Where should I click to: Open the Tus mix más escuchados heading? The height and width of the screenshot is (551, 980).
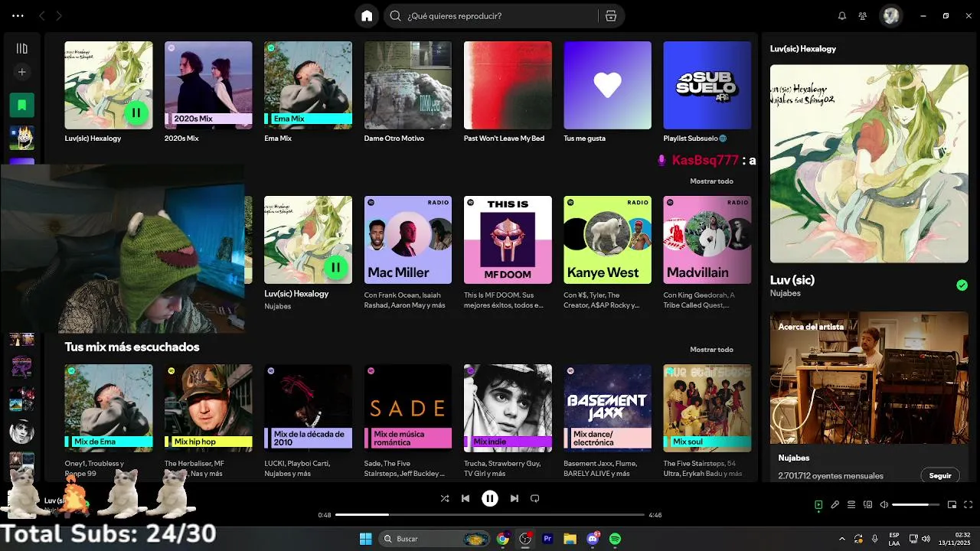pyautogui.click(x=132, y=347)
